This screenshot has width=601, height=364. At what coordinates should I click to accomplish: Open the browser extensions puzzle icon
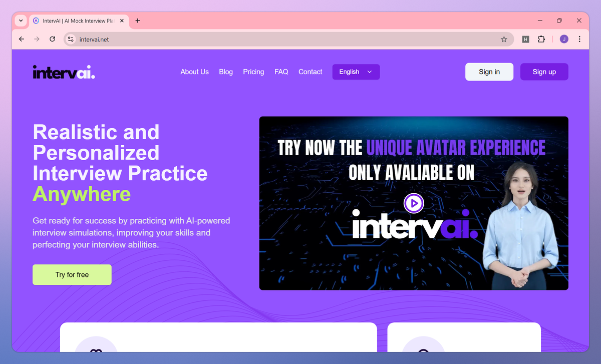[x=541, y=39]
